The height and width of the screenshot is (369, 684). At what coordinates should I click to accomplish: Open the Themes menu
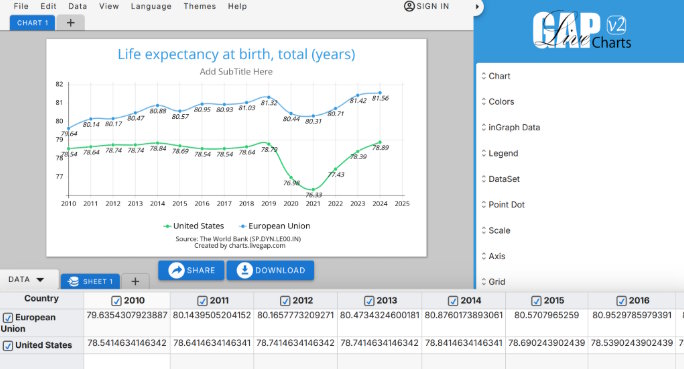[200, 6]
